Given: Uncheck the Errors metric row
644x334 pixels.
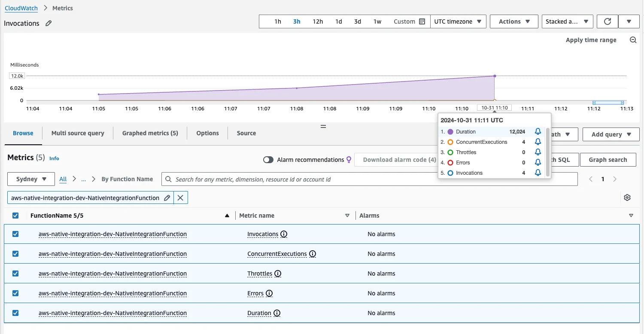Looking at the screenshot, I should (x=15, y=293).
